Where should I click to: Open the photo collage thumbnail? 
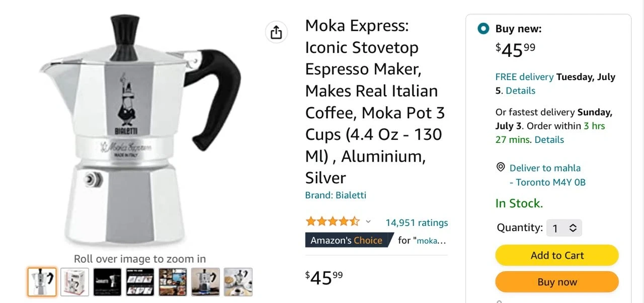coord(173,282)
